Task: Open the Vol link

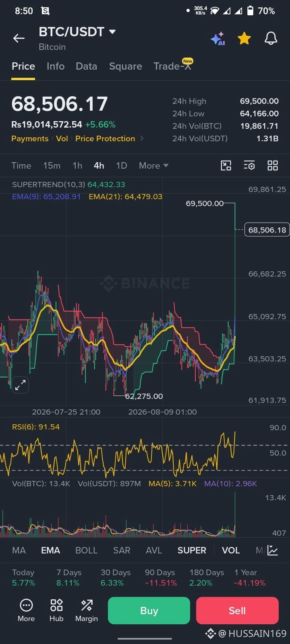Action: 62,138
